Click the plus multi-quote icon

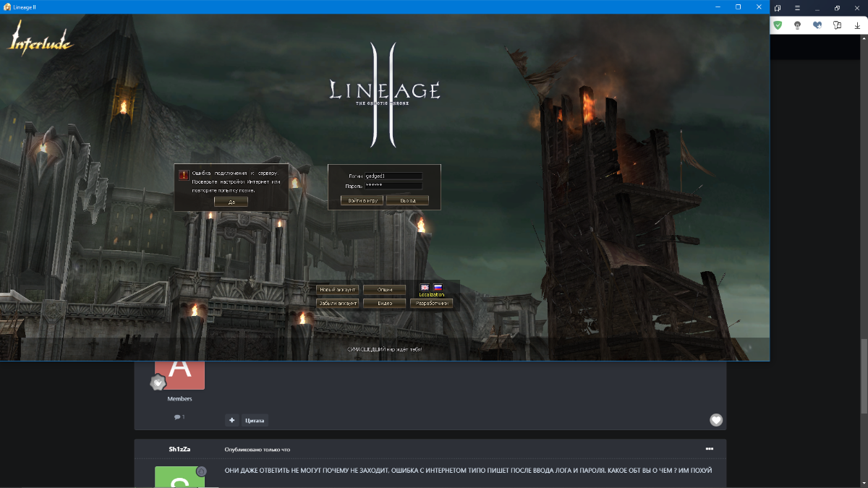231,420
